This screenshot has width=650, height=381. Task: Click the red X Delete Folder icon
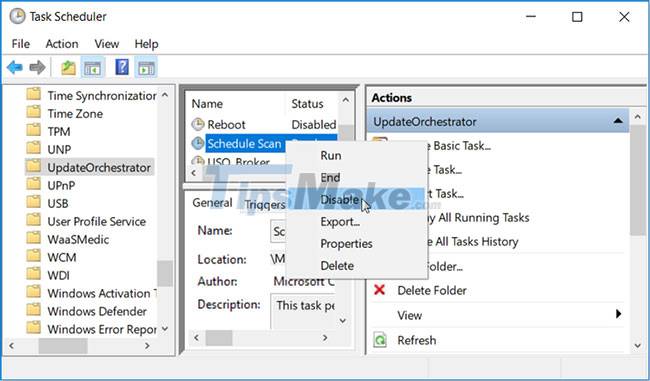pyautogui.click(x=379, y=290)
